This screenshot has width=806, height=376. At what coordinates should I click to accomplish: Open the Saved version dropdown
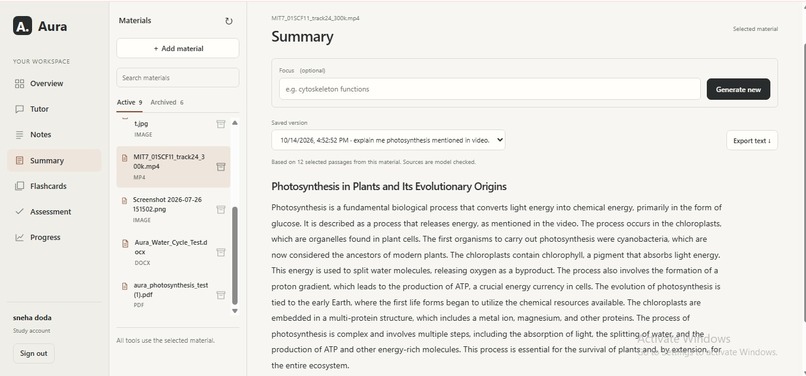point(388,140)
